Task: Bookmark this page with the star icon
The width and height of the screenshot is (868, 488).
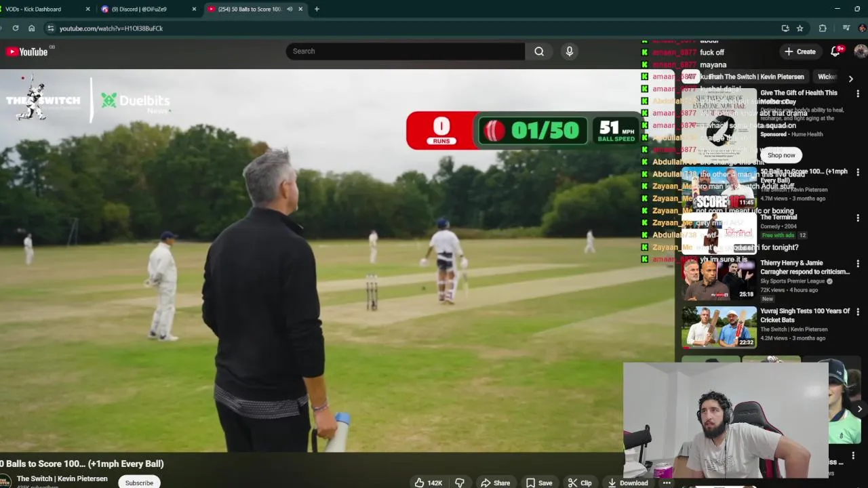Action: pyautogui.click(x=800, y=28)
